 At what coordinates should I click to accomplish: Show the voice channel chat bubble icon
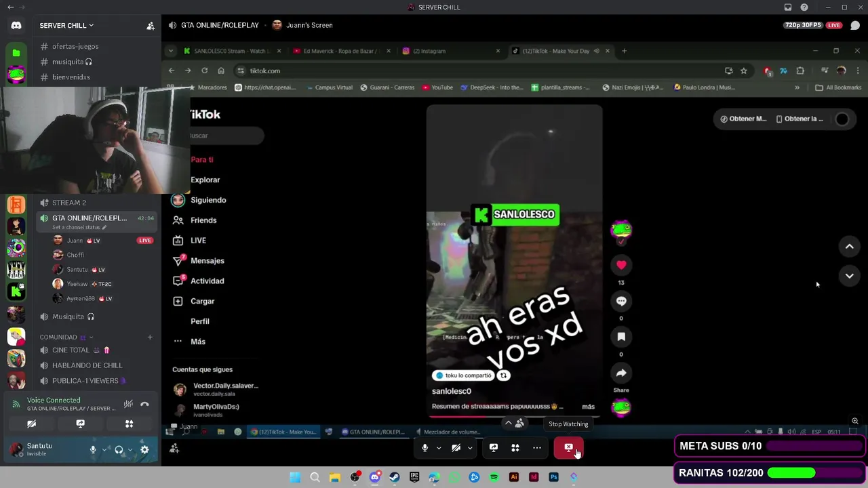point(855,25)
